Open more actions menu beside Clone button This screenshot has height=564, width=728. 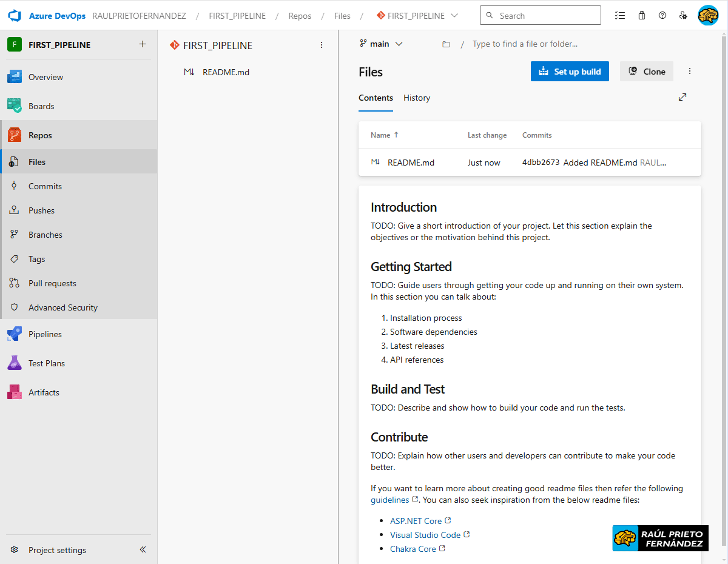click(690, 72)
